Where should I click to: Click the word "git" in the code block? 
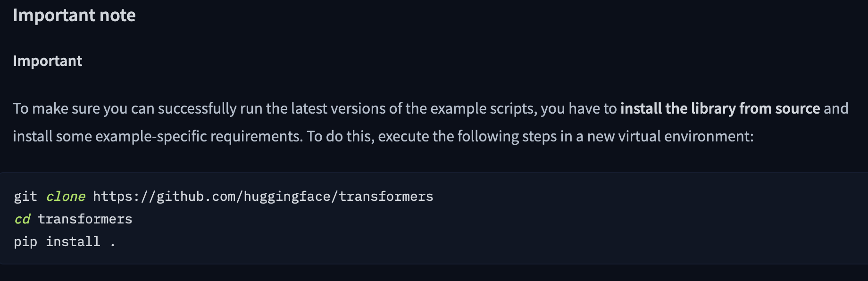click(25, 196)
